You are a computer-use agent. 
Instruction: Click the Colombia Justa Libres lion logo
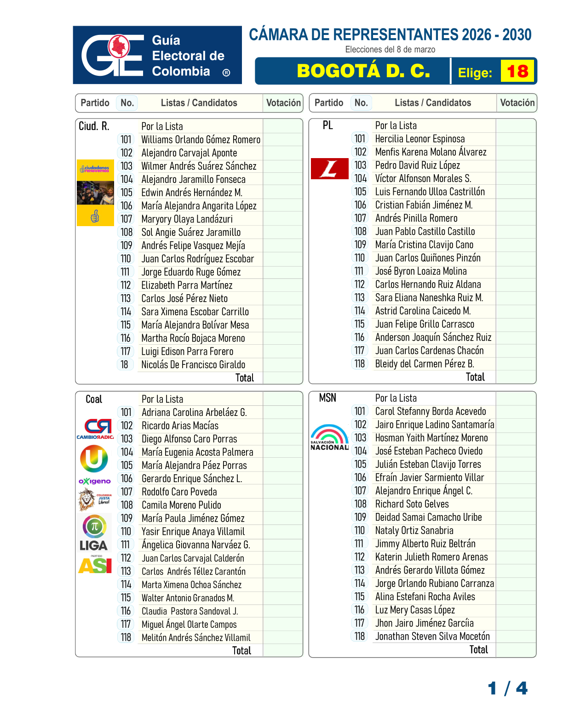pyautogui.click(x=95, y=499)
